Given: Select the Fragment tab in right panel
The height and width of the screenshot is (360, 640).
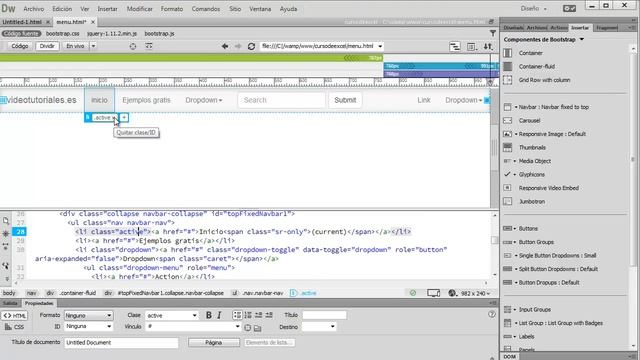Looking at the screenshot, I should pos(607,27).
